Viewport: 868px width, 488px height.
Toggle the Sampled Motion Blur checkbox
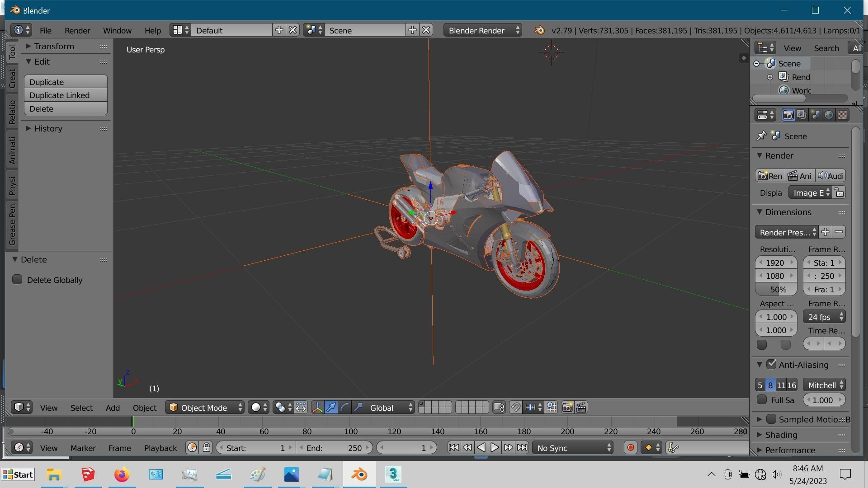(x=772, y=419)
